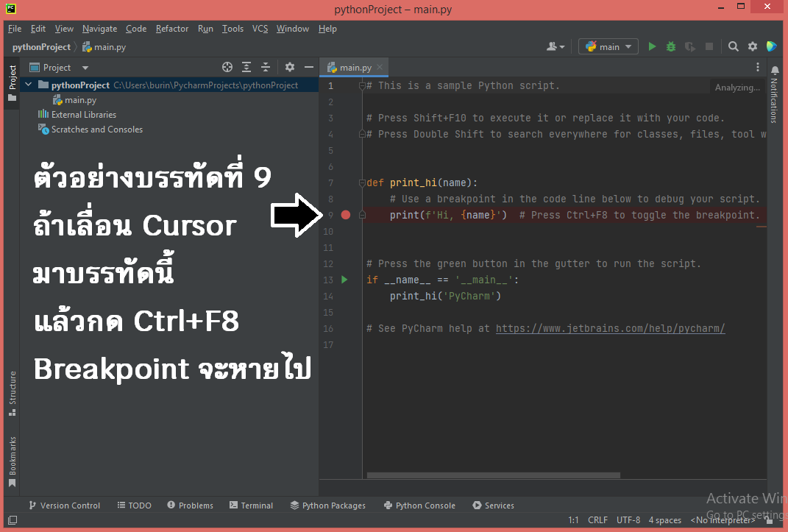Open the VCS menu
The width and height of the screenshot is (788, 532).
[260, 29]
